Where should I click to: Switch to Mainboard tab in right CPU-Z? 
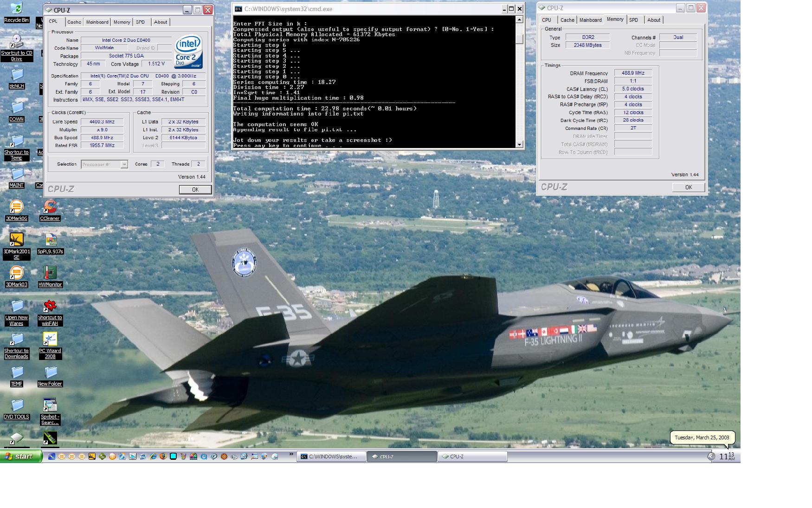pyautogui.click(x=590, y=20)
